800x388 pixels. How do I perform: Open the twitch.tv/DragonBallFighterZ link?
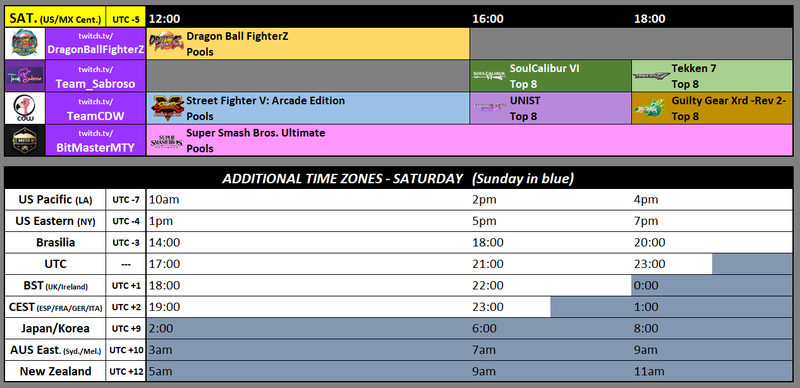[96, 43]
